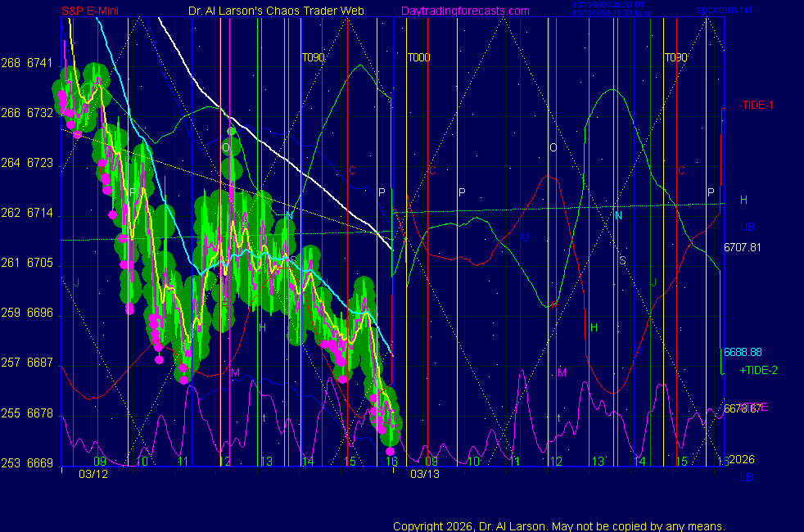Click the 6741 price axis label
Image resolution: width=804 pixels, height=532 pixels.
(x=39, y=63)
